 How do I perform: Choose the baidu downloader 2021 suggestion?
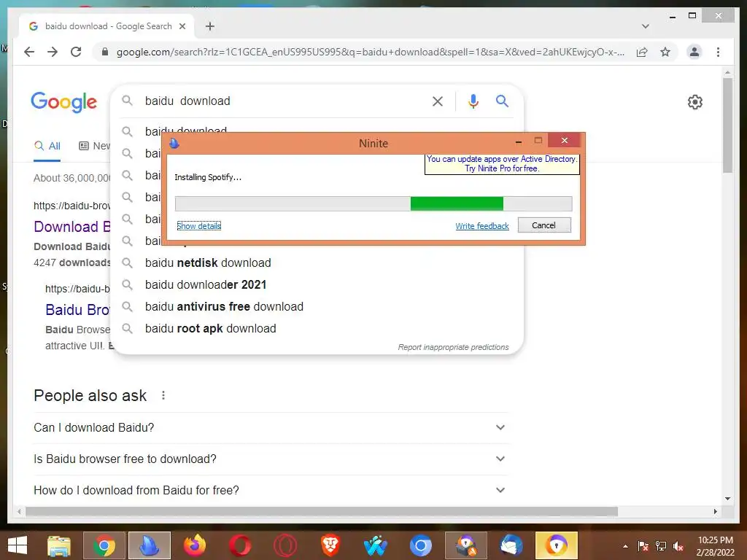(205, 285)
